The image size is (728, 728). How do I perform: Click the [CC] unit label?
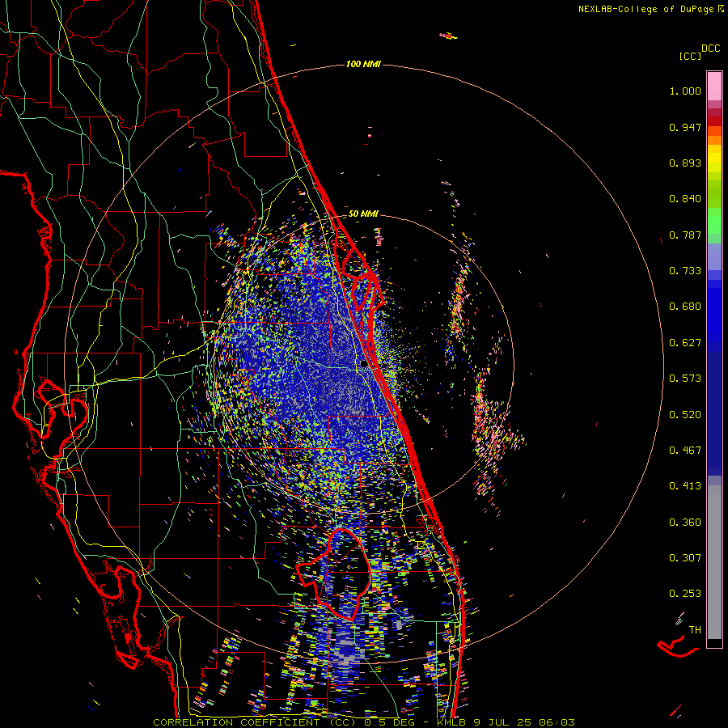tap(690, 56)
